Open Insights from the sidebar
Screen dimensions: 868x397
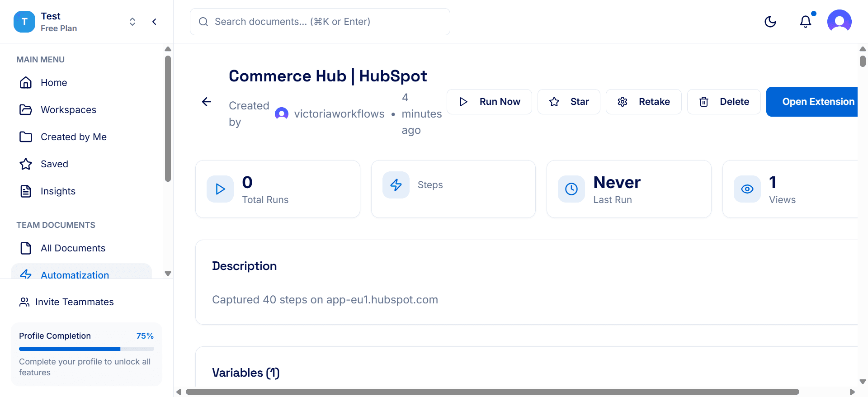[81, 191]
